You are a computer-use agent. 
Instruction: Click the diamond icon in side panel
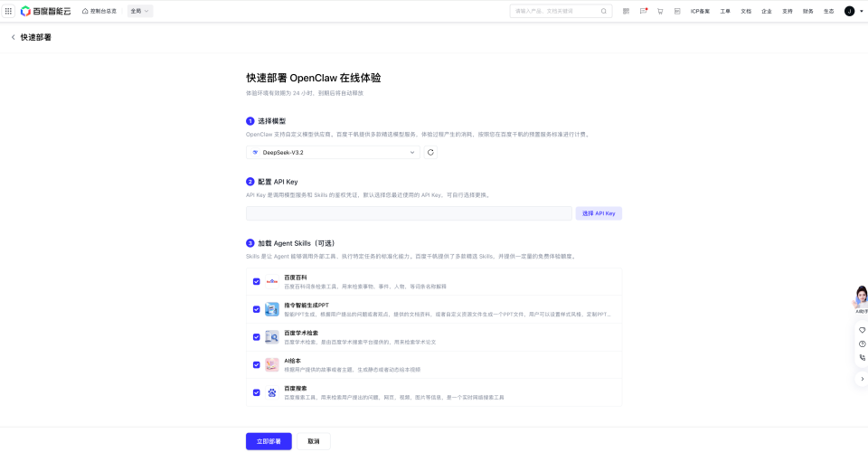(x=862, y=330)
